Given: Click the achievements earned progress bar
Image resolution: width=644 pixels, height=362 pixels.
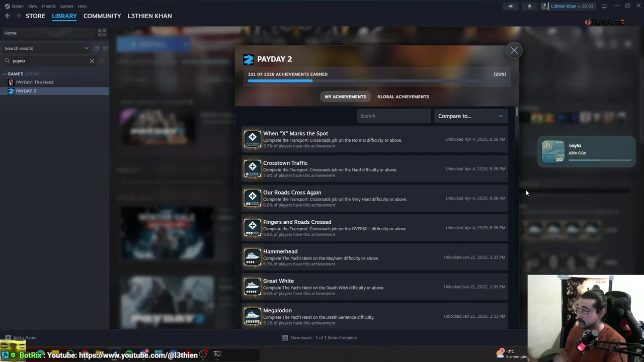Looking at the screenshot, I should [377, 80].
